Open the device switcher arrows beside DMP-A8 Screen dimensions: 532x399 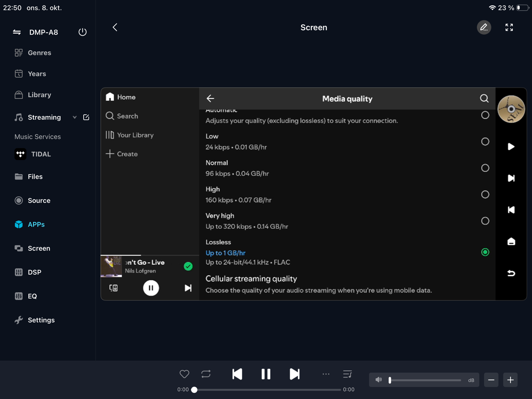click(17, 32)
